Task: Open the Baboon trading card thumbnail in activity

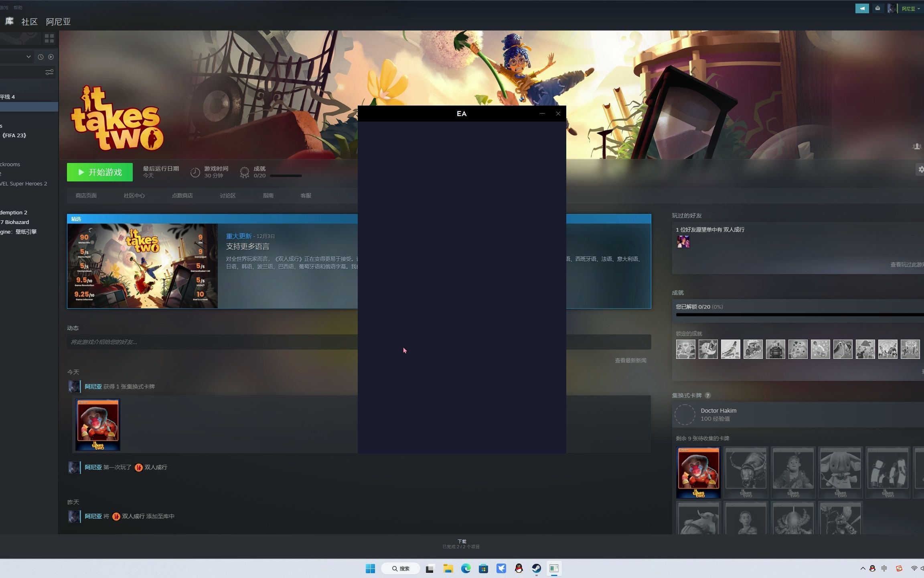Action: pyautogui.click(x=98, y=424)
